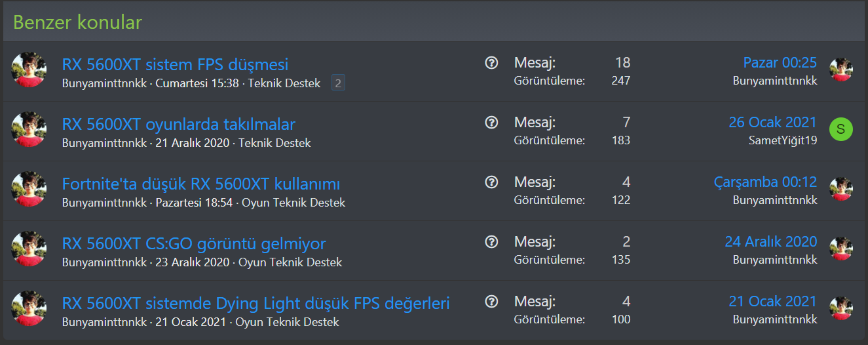Open SametYiğit19's green S avatar

click(x=840, y=129)
